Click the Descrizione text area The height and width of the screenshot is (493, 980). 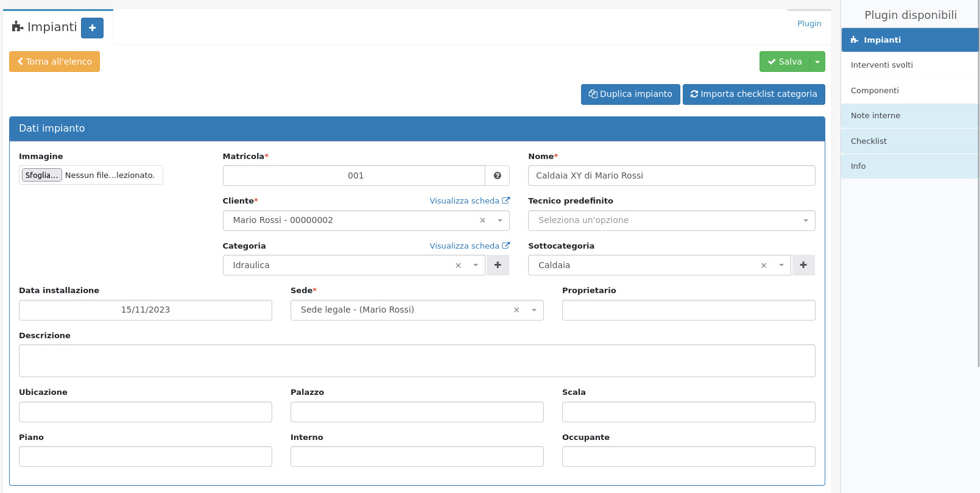417,361
